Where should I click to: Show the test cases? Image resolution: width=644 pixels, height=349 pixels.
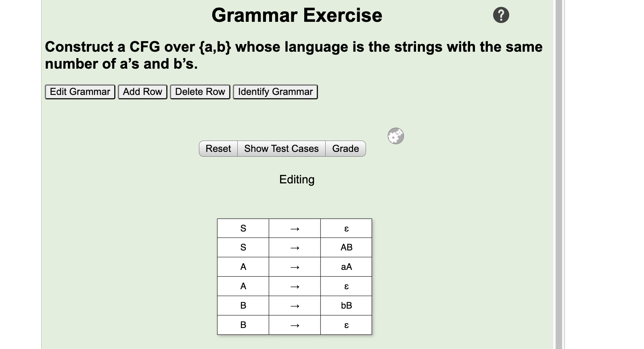(x=281, y=149)
